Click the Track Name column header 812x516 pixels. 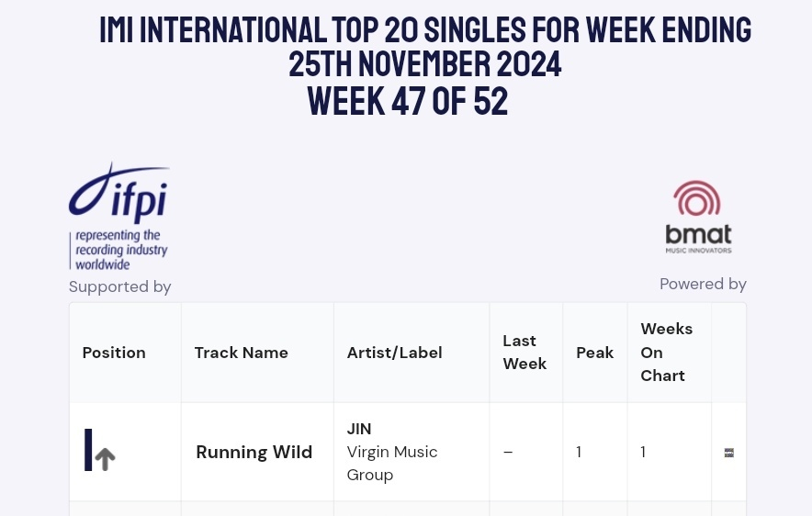pos(242,353)
